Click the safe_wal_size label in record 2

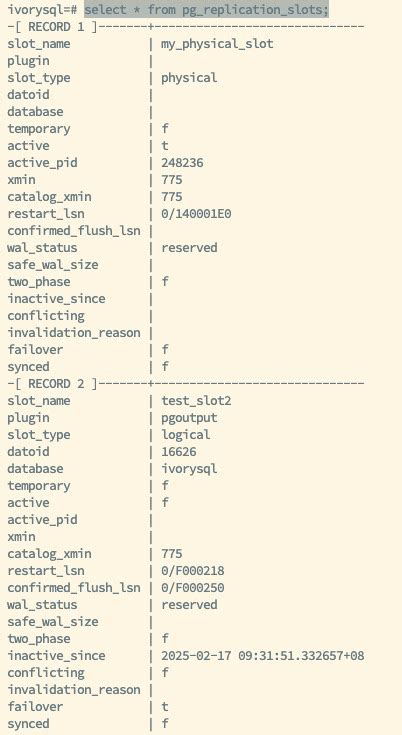pyautogui.click(x=52, y=622)
